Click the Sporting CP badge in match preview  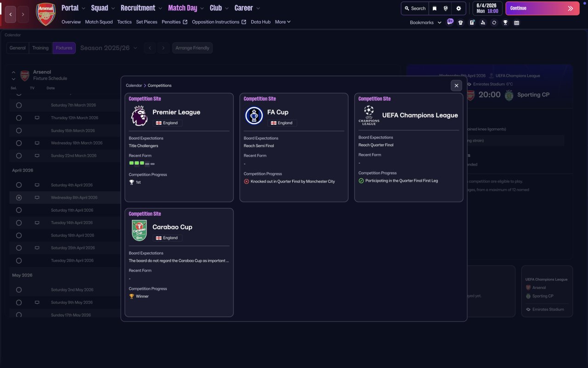point(509,95)
